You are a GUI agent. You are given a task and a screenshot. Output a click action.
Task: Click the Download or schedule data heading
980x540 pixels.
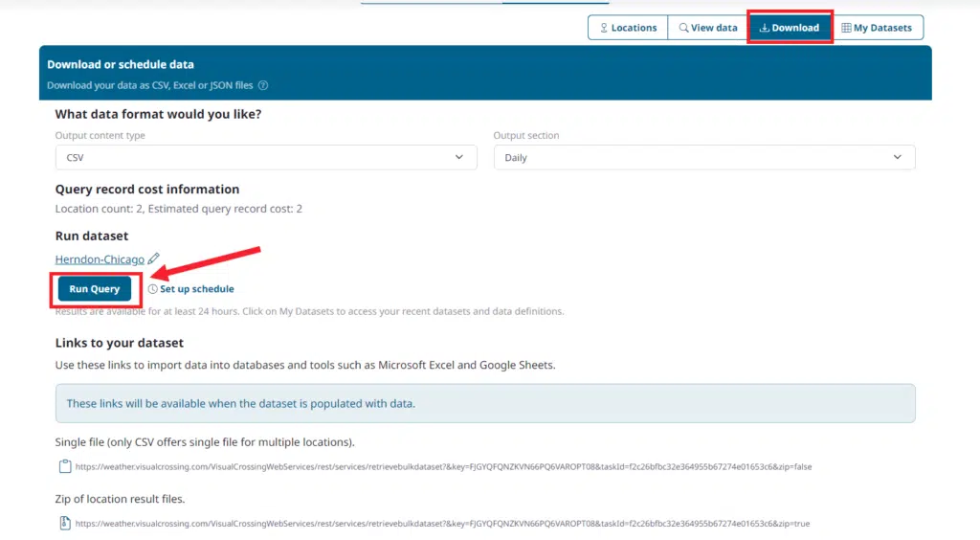(x=121, y=65)
